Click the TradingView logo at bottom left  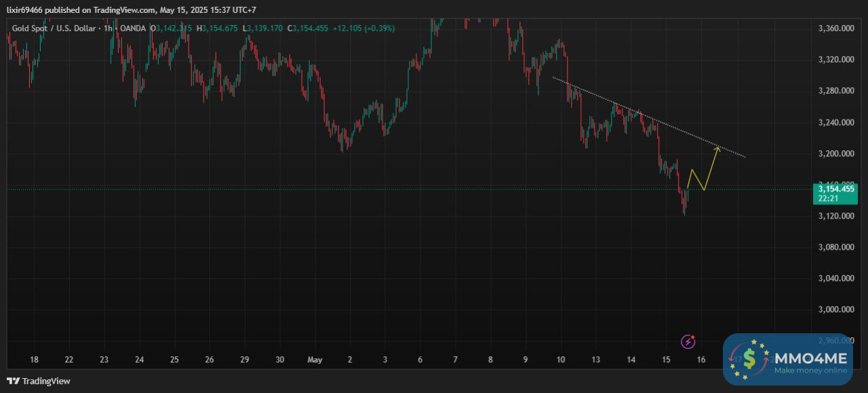click(39, 381)
